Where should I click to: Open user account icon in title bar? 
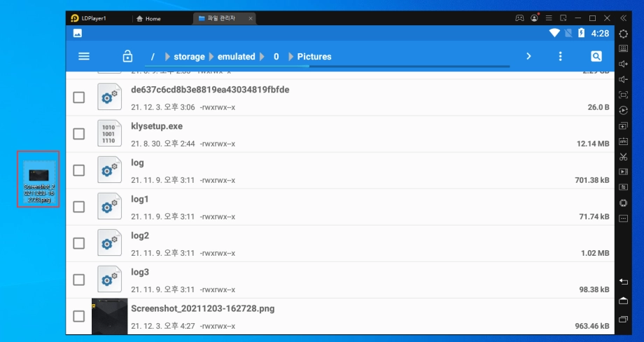point(534,18)
